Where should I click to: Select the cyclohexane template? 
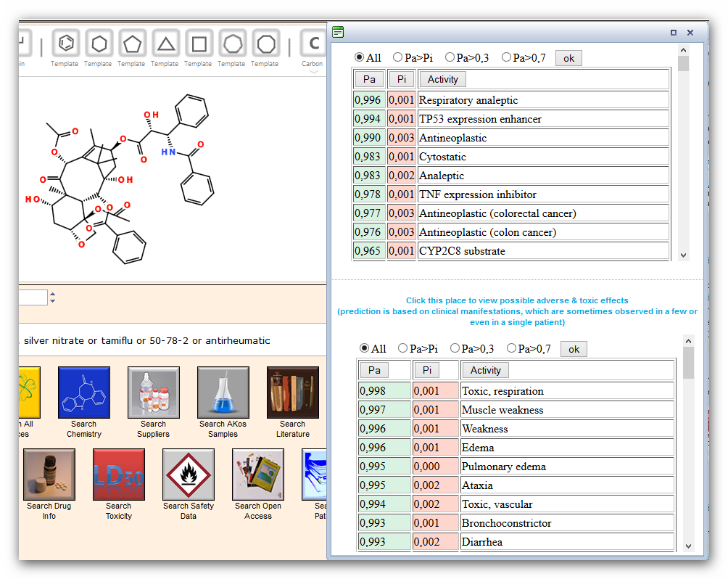[99, 44]
